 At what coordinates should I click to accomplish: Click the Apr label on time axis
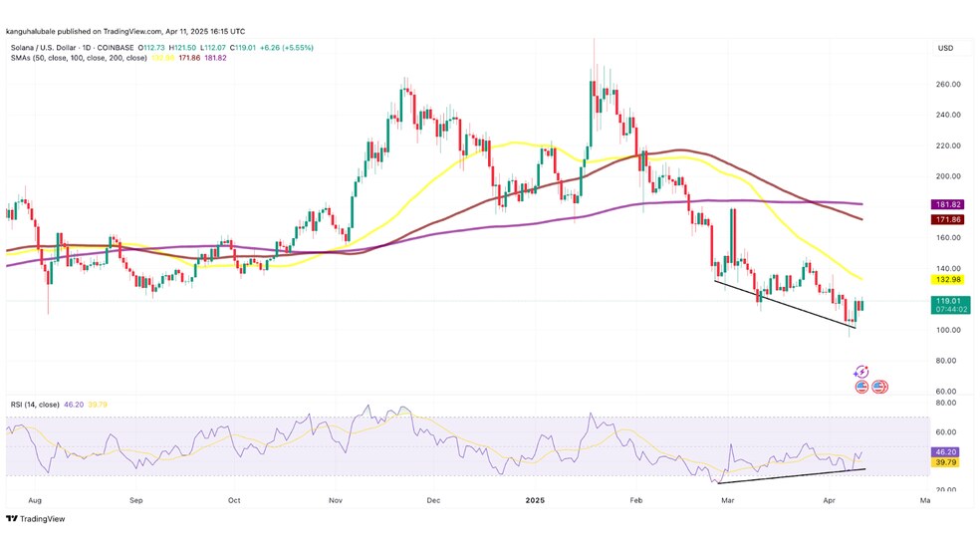pyautogui.click(x=830, y=500)
